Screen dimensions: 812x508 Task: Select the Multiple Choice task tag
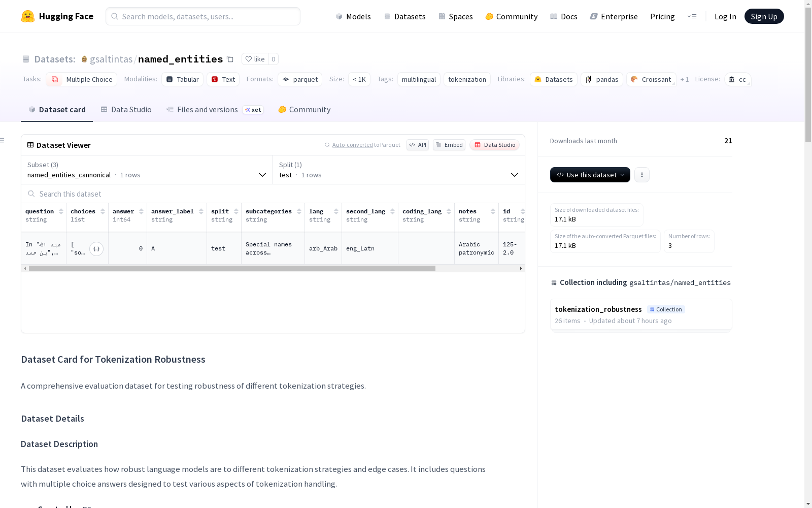82,79
